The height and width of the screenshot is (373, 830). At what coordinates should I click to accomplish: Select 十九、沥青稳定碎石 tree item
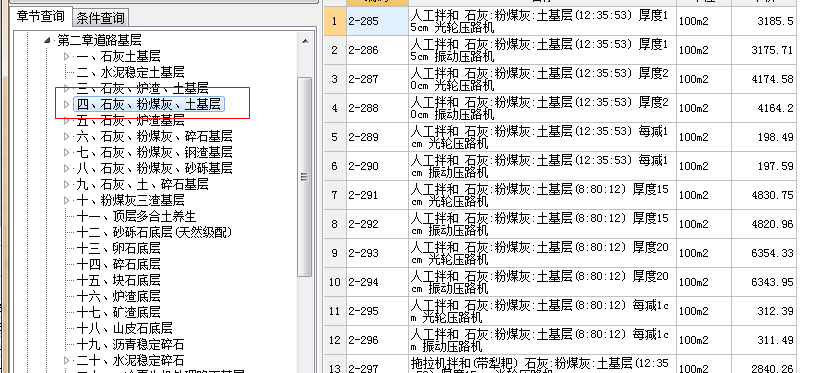130,344
